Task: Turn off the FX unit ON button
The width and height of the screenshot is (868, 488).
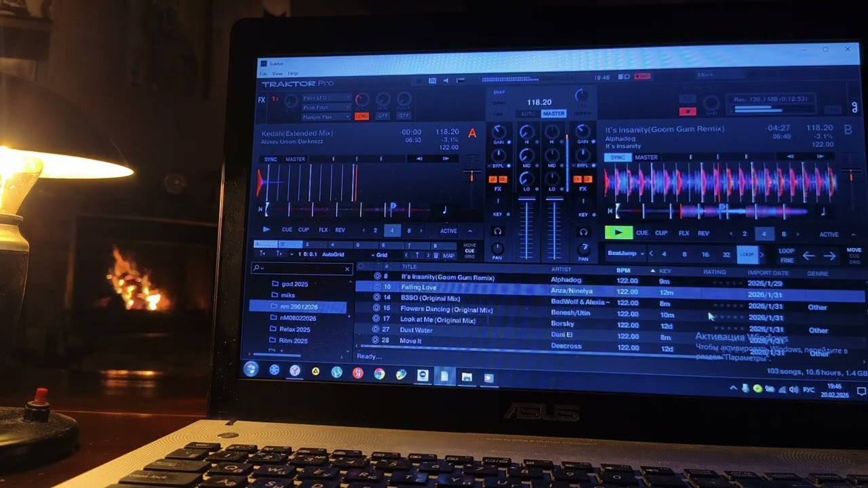Action: click(361, 116)
